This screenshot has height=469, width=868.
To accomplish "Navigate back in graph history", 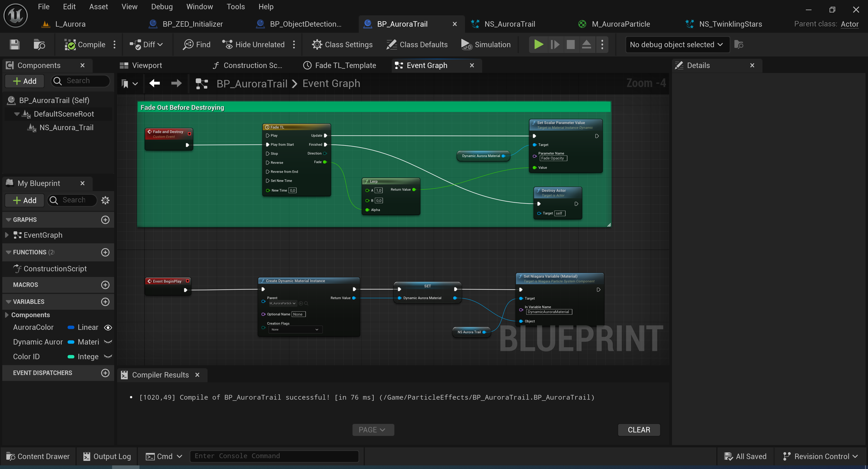I will coord(155,83).
